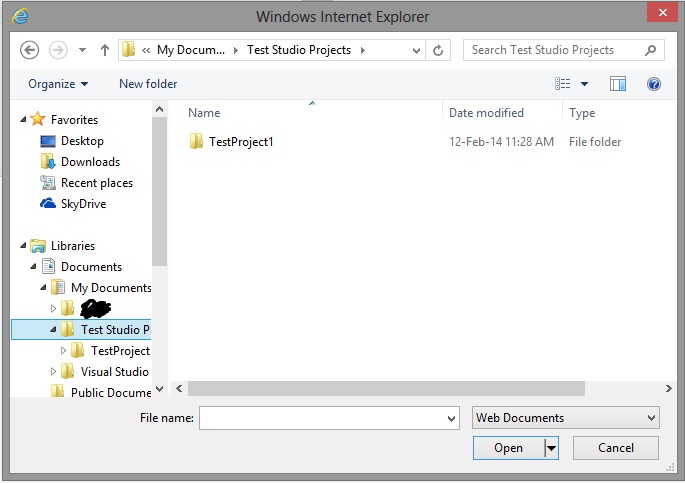Click the File folder type cell
685x483 pixels.
pos(595,141)
